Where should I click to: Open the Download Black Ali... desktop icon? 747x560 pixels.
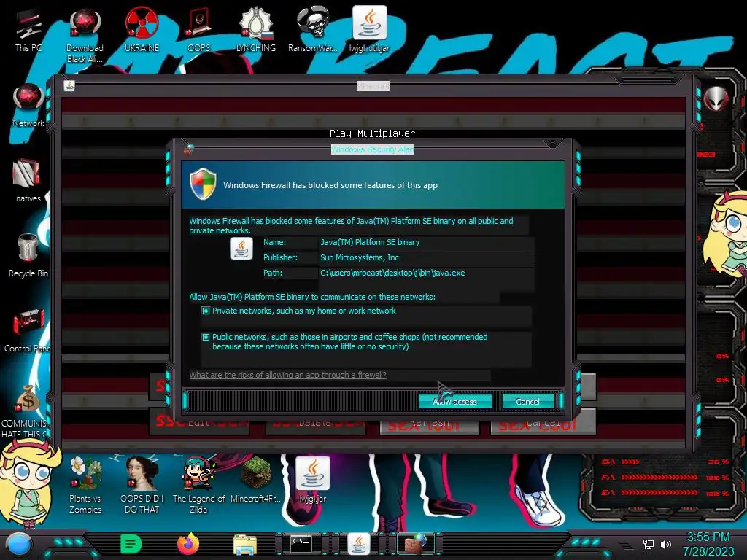tap(85, 36)
